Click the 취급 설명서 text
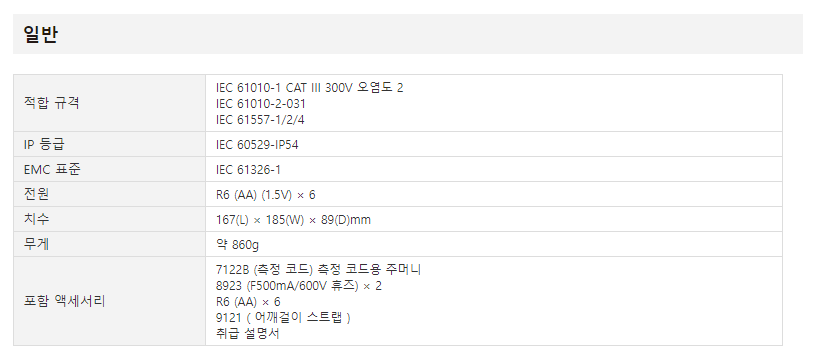The height and width of the screenshot is (361, 817). click(x=247, y=333)
